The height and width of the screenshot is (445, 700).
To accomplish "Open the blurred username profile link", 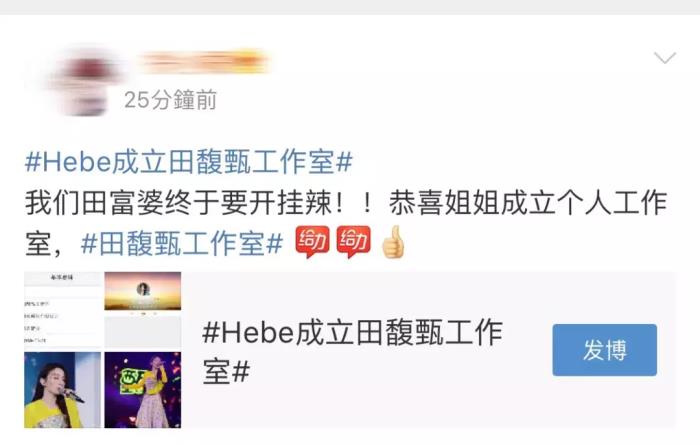I will [x=204, y=62].
